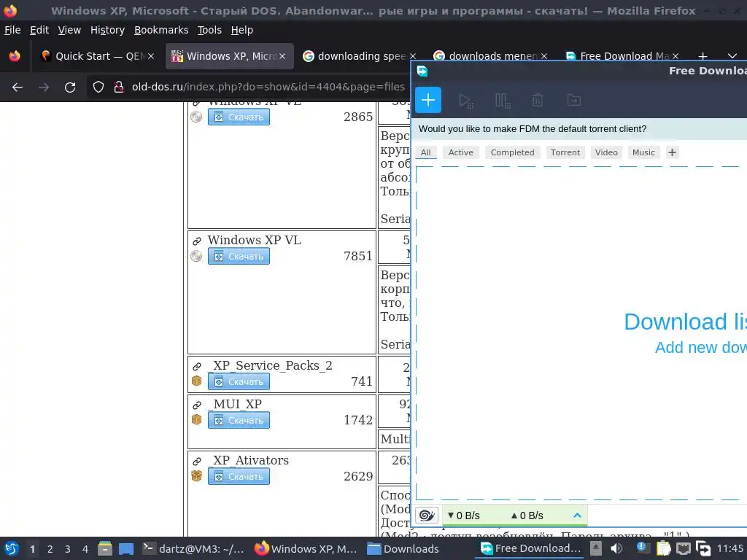Screen dimensions: 747x560
Task: Add a new download with the plus button
Action: point(427,100)
